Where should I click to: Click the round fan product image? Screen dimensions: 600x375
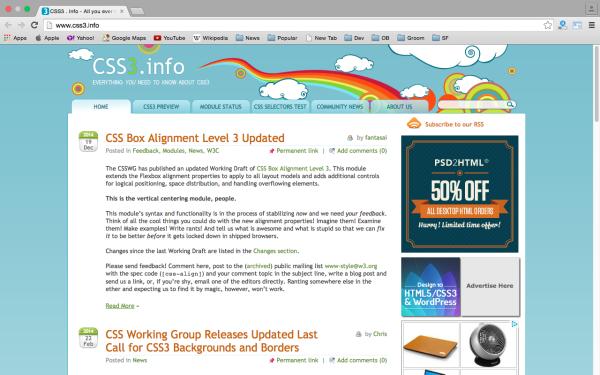pyautogui.click(x=488, y=345)
